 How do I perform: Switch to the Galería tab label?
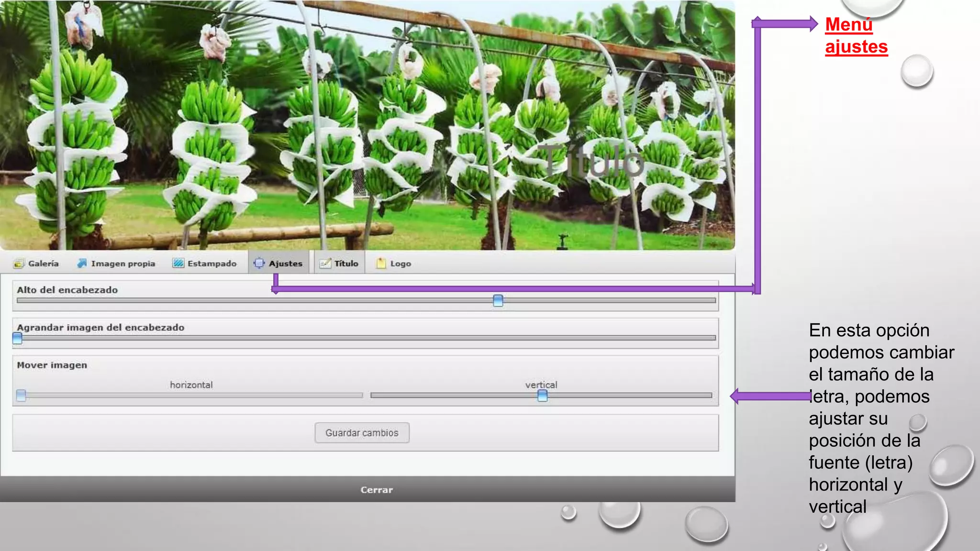click(44, 264)
